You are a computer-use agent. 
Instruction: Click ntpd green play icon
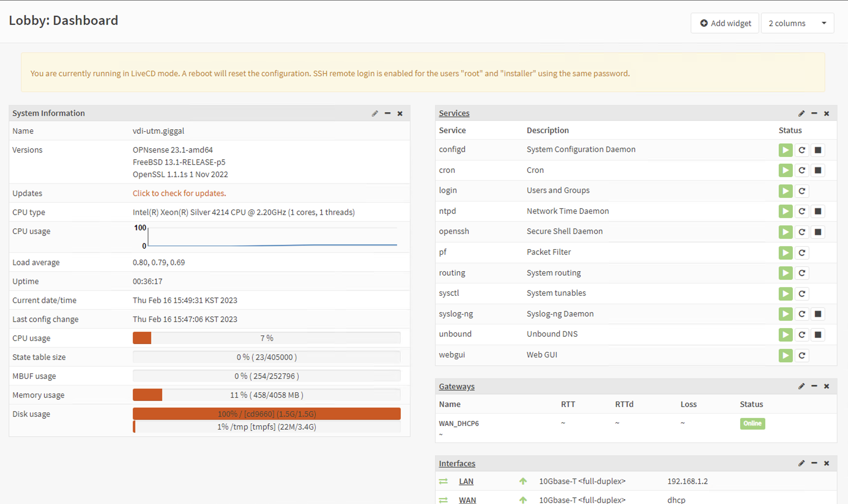(x=786, y=211)
